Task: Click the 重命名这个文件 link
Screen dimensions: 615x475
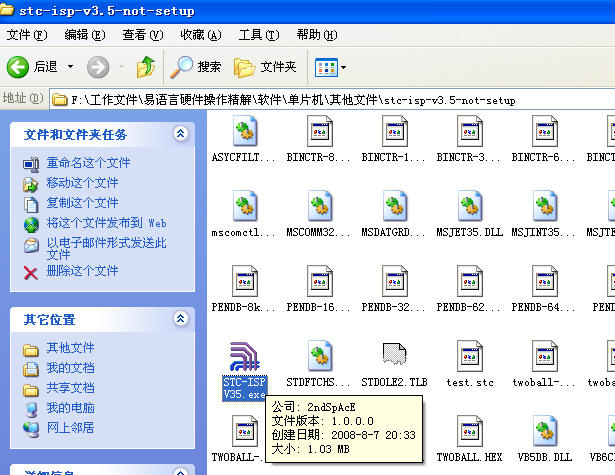Action: 88,163
